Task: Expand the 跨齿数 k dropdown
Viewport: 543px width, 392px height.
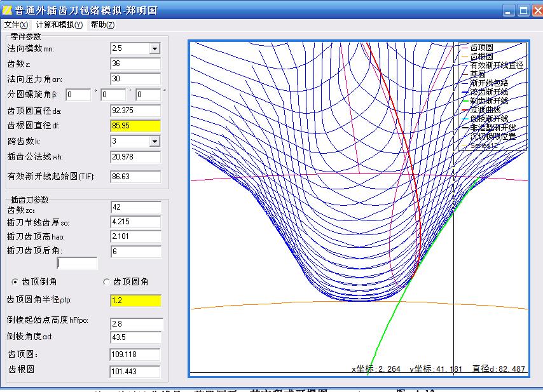Action: click(155, 141)
